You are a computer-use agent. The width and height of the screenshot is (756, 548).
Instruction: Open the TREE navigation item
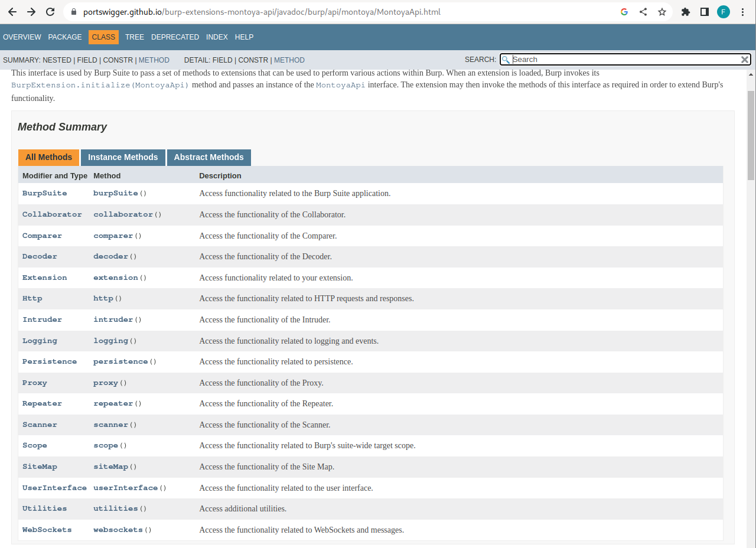click(135, 37)
